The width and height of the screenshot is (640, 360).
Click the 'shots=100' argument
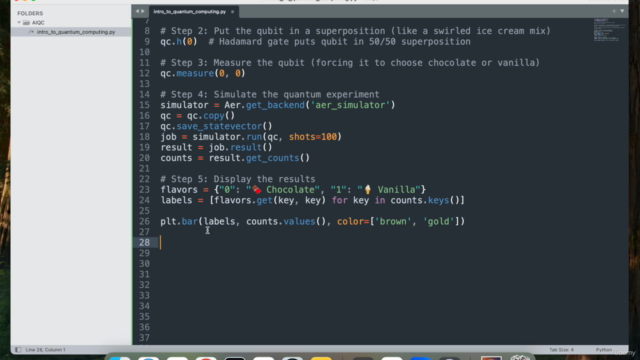pyautogui.click(x=313, y=137)
